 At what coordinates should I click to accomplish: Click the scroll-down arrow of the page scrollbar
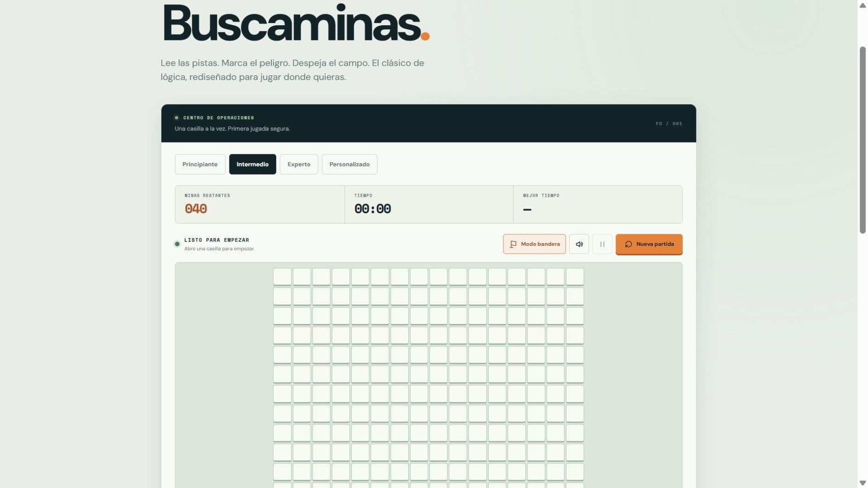(862, 483)
